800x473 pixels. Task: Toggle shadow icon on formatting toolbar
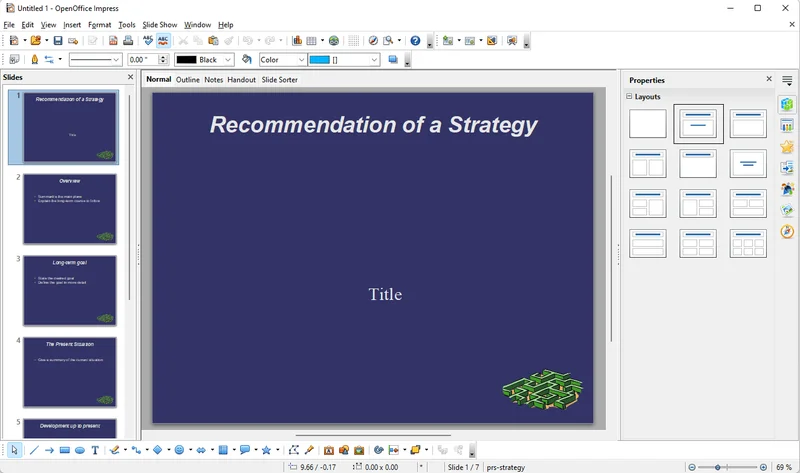click(x=393, y=60)
